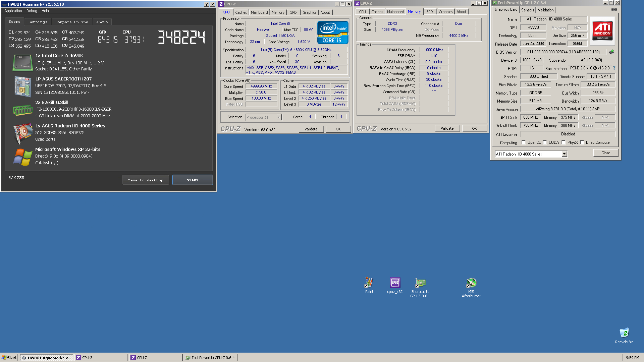Image resolution: width=644 pixels, height=362 pixels.
Task: Click OK in the left CPU-Z window
Action: (338, 129)
